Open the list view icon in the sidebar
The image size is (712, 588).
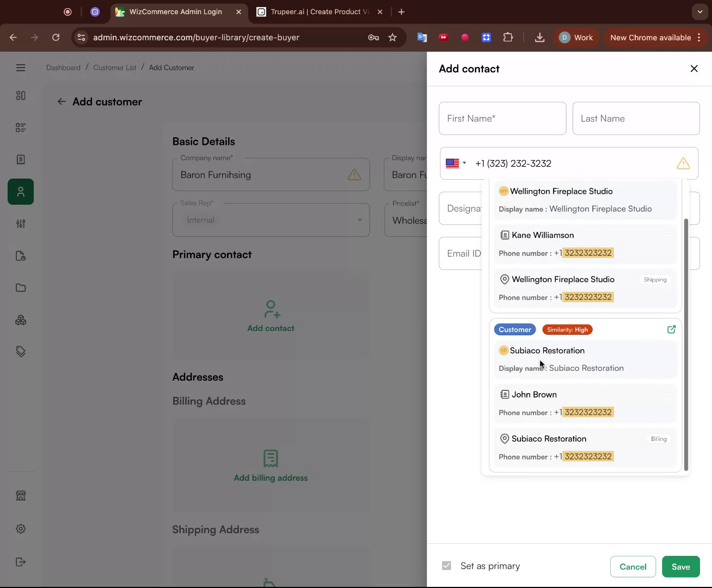point(21,127)
